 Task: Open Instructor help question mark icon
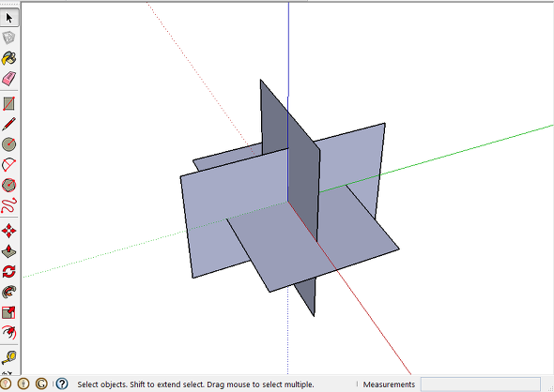pos(62,384)
